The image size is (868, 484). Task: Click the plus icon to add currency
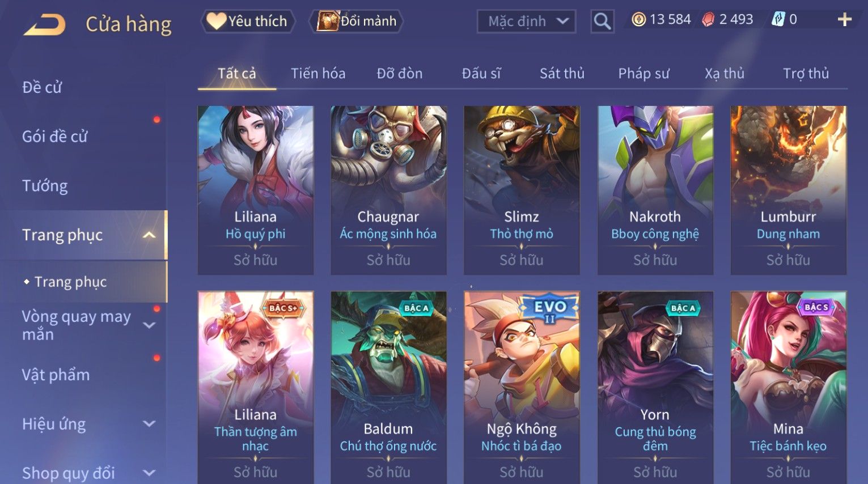(844, 20)
